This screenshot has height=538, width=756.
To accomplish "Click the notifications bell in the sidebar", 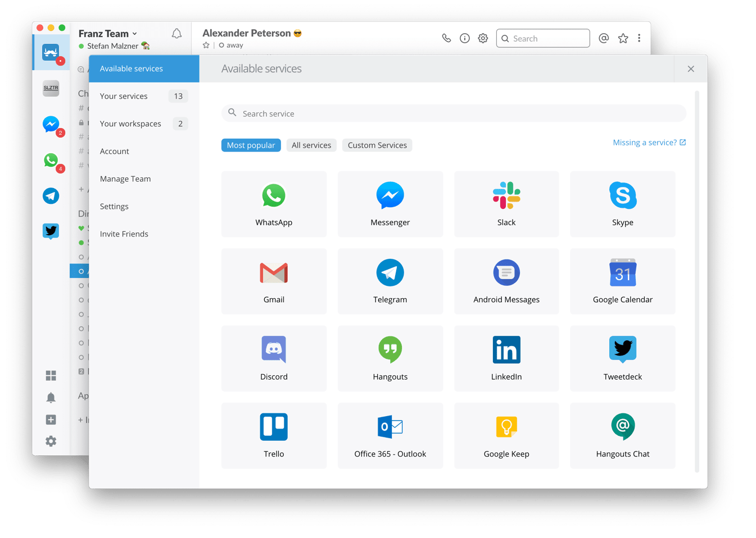I will click(x=51, y=397).
